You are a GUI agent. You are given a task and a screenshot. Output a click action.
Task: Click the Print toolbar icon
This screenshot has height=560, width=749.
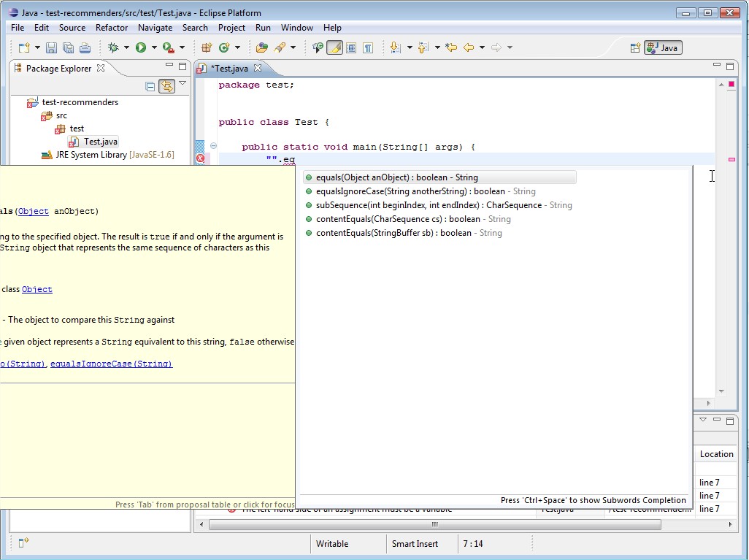[x=85, y=47]
